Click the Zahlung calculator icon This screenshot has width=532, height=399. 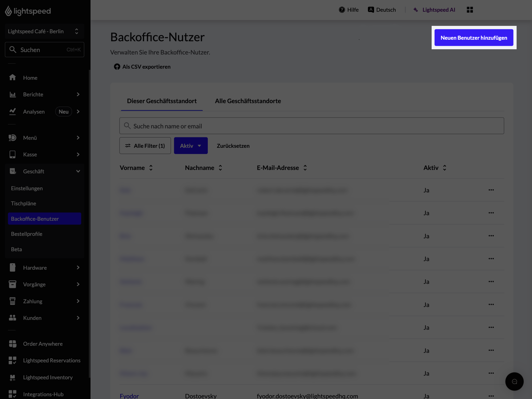tap(12, 301)
